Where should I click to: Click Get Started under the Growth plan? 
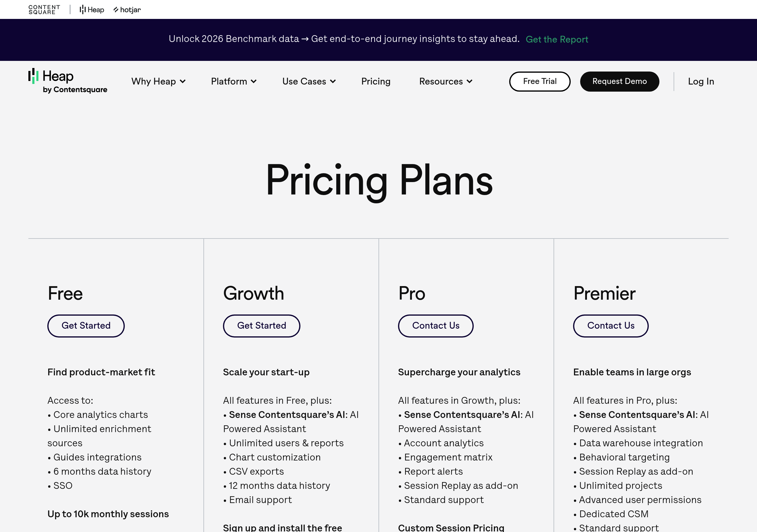point(261,326)
